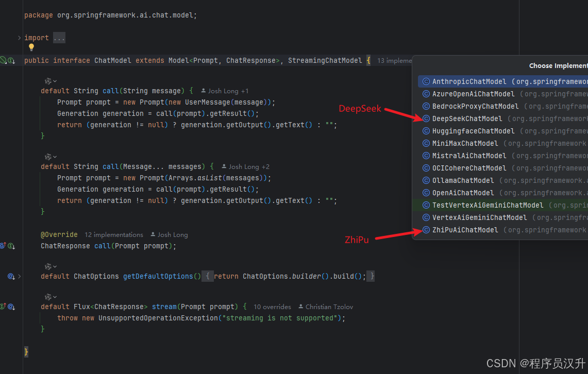Click the green implements gutter icon beside stream method

[x=3, y=306]
